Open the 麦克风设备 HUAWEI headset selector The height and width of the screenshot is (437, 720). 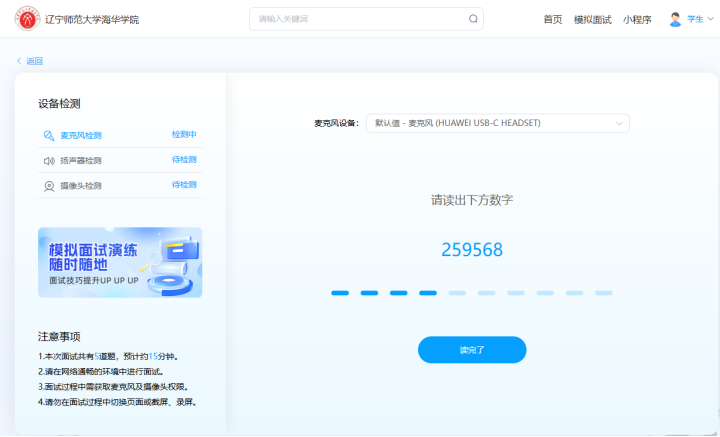pyautogui.click(x=497, y=123)
